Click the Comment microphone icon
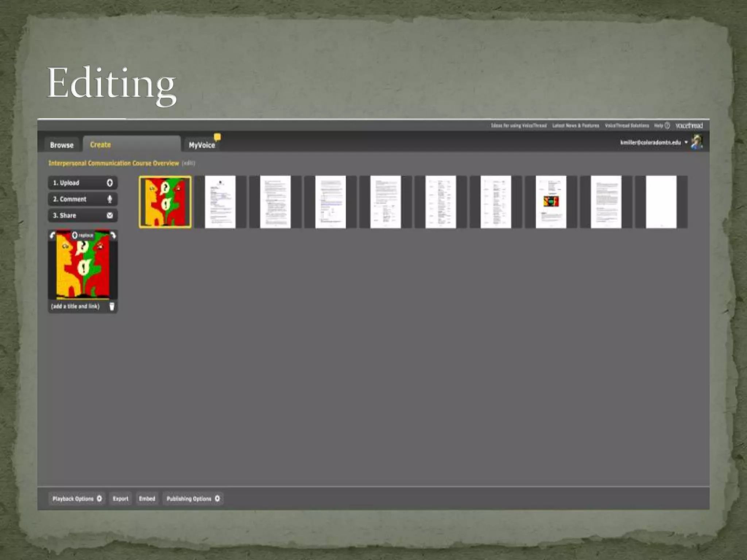 point(109,199)
